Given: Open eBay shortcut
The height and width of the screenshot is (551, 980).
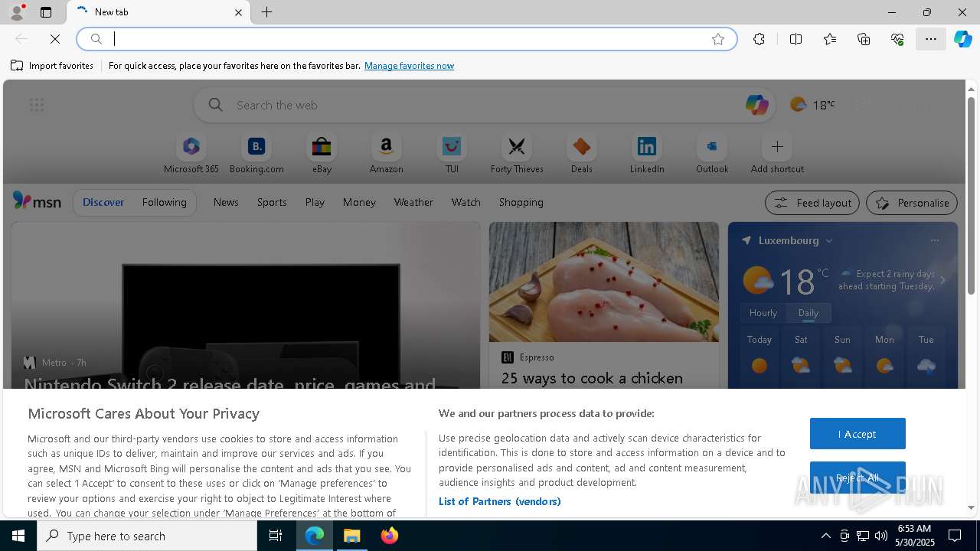Looking at the screenshot, I should 322,154.
